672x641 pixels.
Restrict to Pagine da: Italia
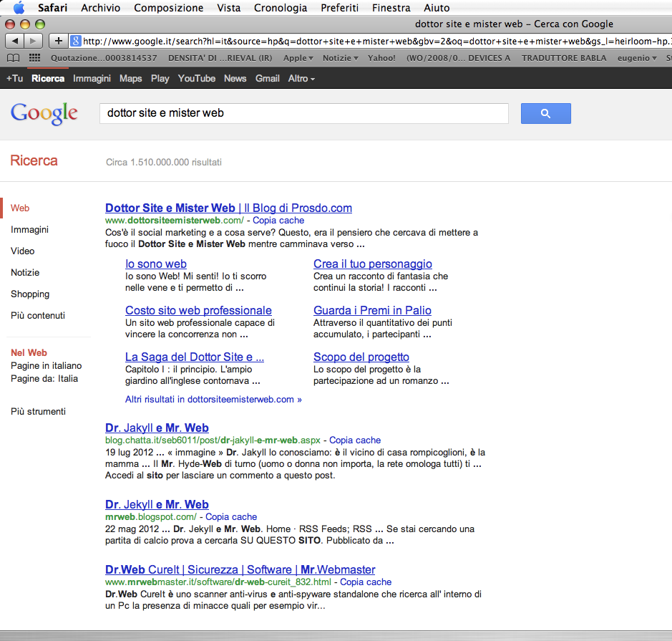pos(44,379)
